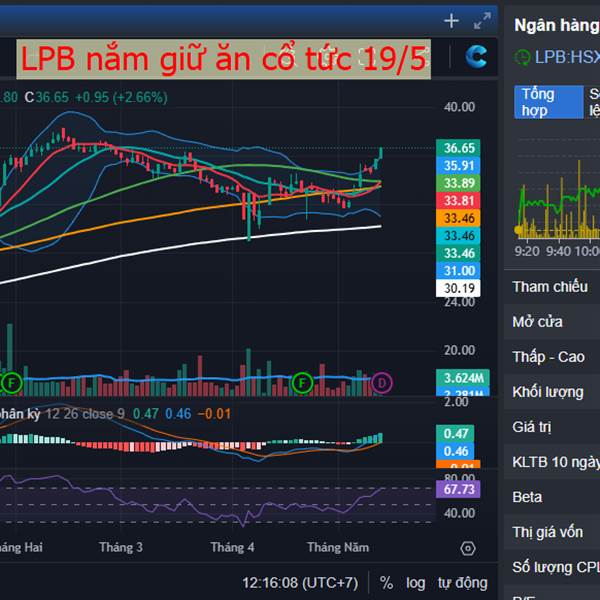Click the Mở cửa row
This screenshot has width=600, height=600.
552,322
